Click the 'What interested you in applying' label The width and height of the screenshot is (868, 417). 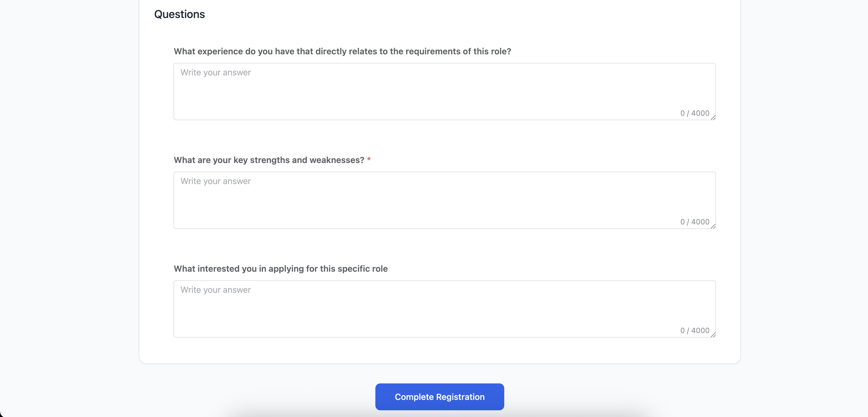[x=280, y=268]
